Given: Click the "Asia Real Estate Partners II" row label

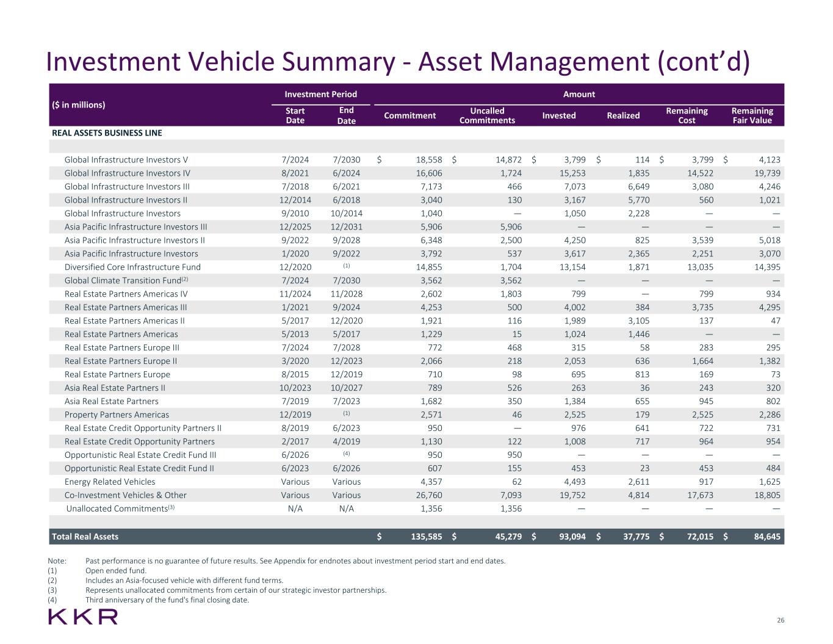Looking at the screenshot, I should click(115, 388).
